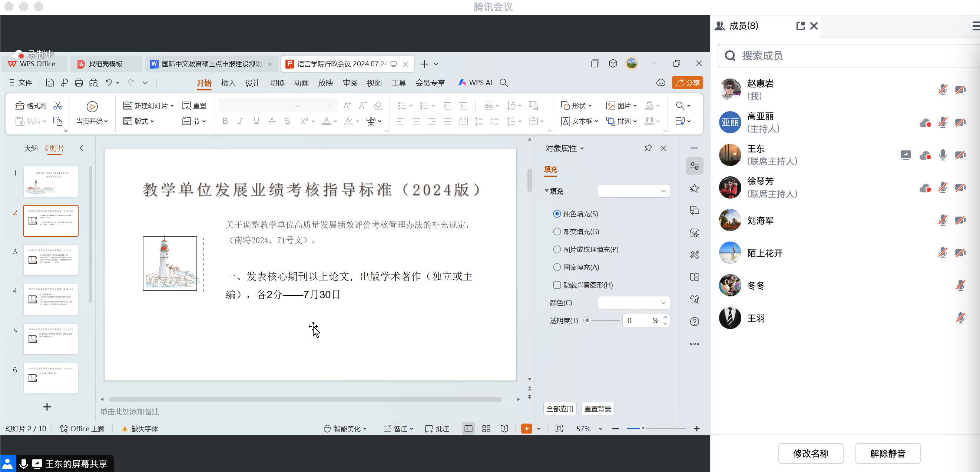Expand the Shapes (形状) dropdown
Image resolution: width=980 pixels, height=472 pixels.
click(590, 106)
